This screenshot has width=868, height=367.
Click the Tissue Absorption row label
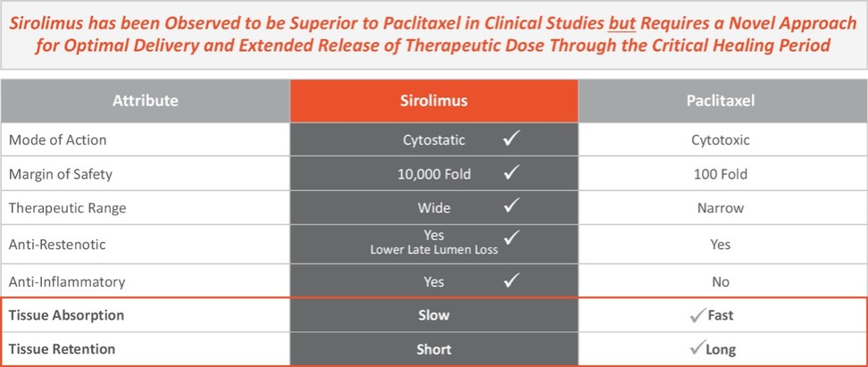point(67,315)
